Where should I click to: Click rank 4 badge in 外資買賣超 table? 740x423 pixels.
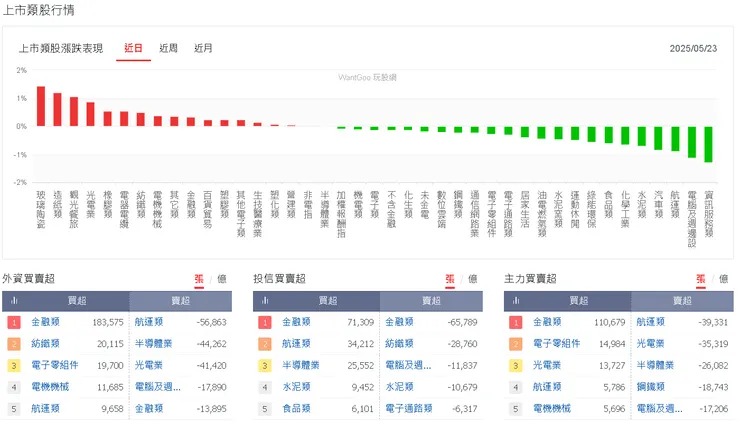pos(13,387)
